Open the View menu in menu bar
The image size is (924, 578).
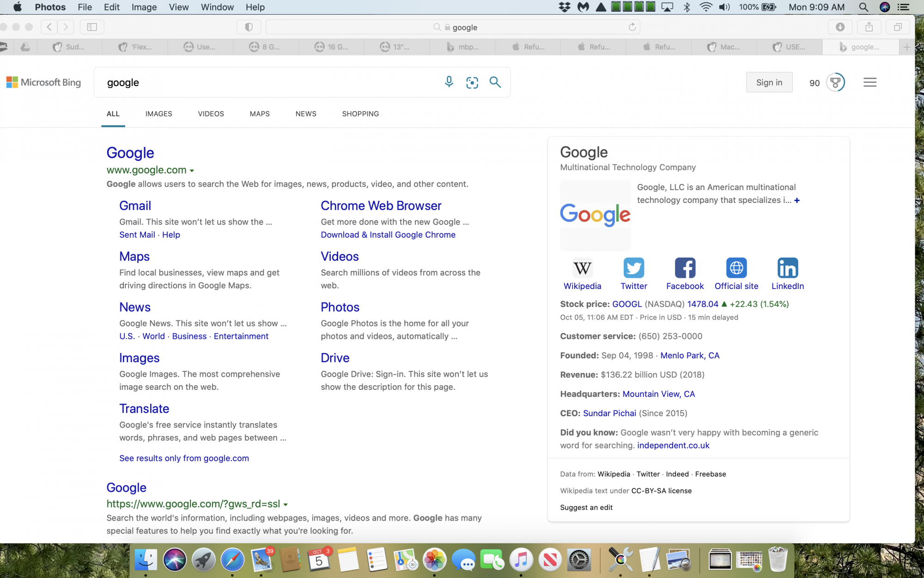[178, 7]
